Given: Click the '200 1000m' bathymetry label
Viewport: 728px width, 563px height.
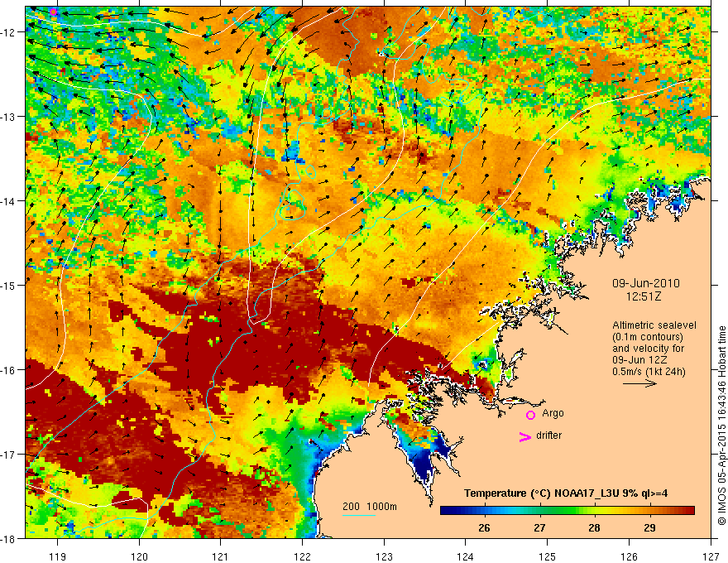Looking at the screenshot, I should (x=370, y=507).
